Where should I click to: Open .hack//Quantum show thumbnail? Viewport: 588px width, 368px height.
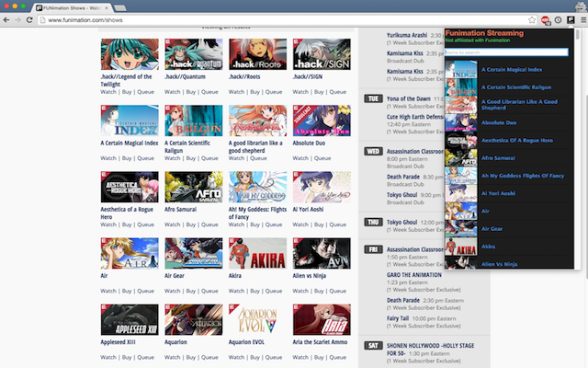pos(194,54)
